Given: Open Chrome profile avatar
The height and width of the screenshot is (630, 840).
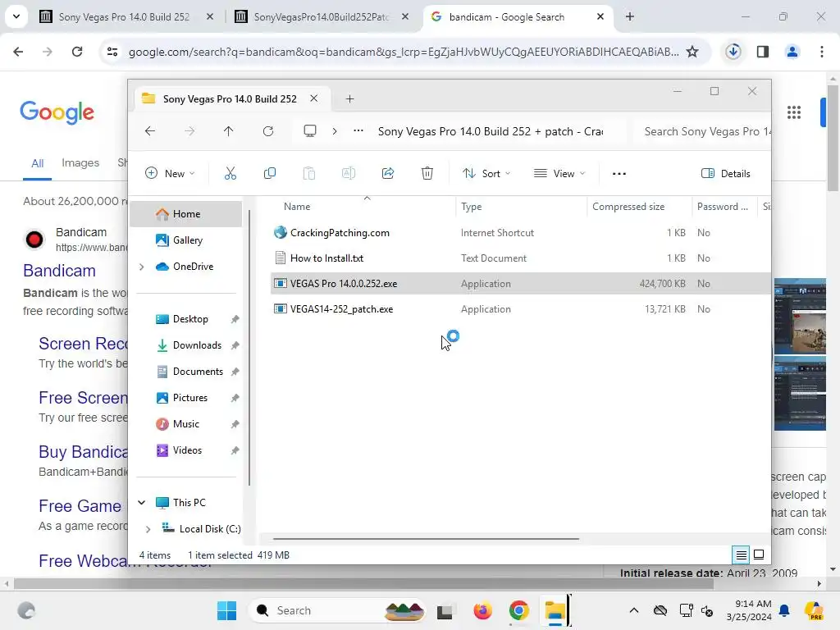Looking at the screenshot, I should pyautogui.click(x=792, y=52).
